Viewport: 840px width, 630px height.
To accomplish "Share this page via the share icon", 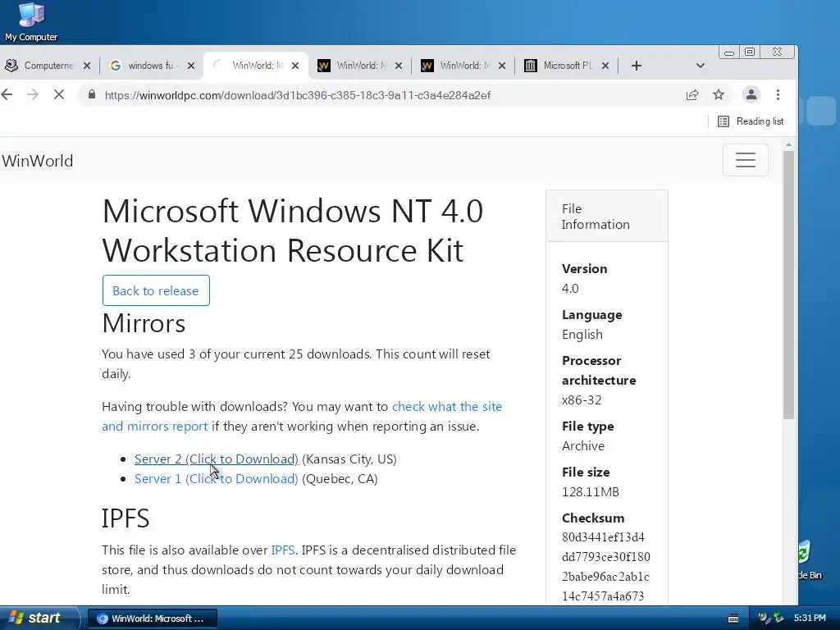I will tap(692, 95).
